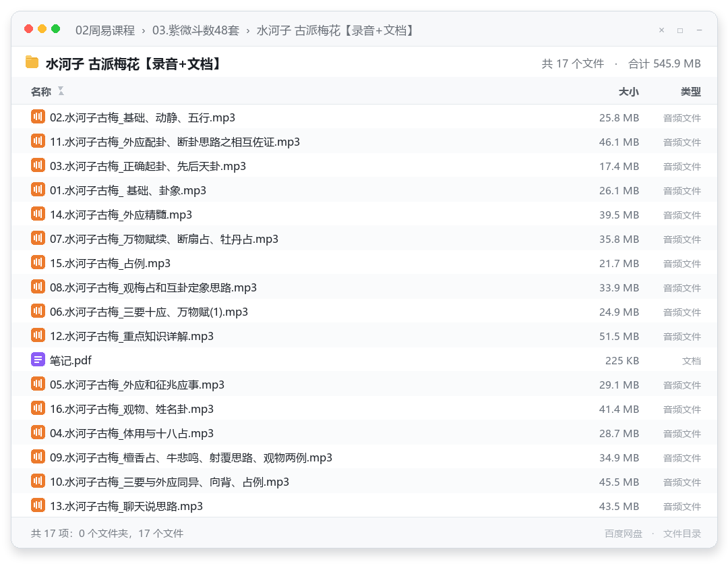Click the 水河子 古派梅花 breadcrumb item
Viewport: 728px width, 564px height.
coord(335,30)
